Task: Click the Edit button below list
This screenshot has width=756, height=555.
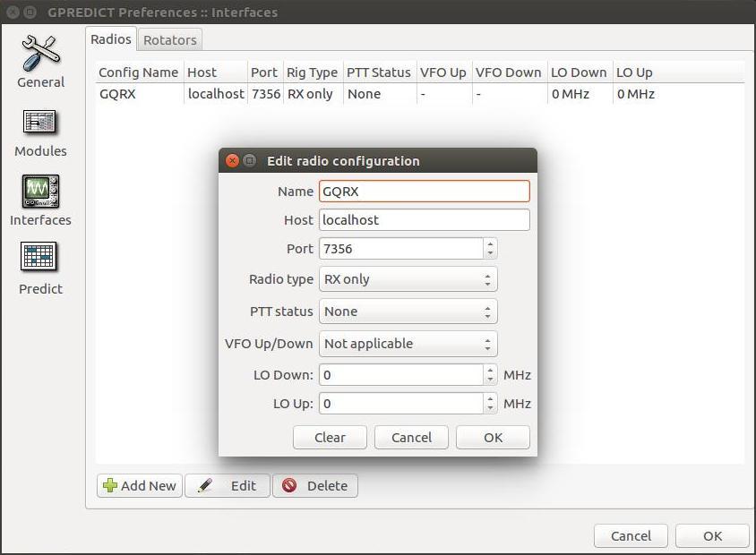Action: tap(228, 485)
